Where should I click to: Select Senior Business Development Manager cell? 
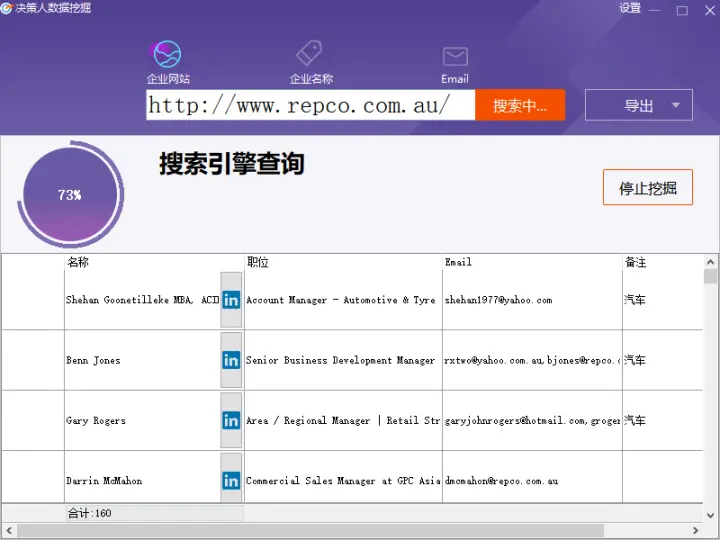(x=343, y=360)
